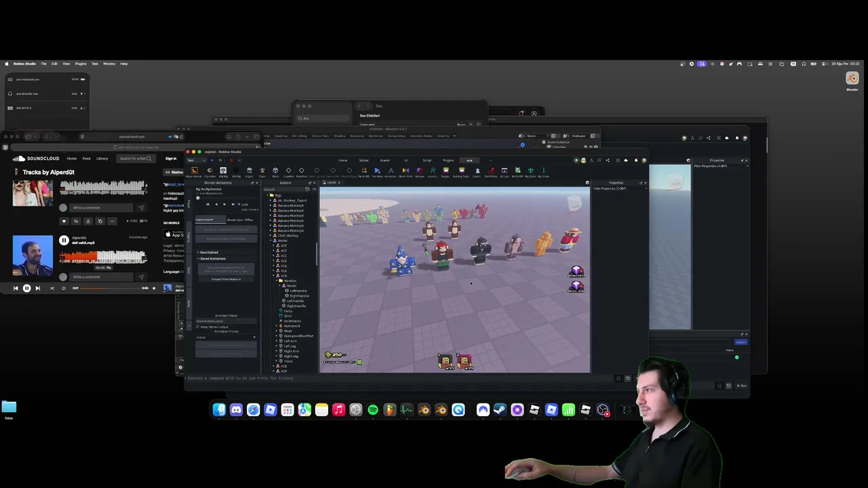The image size is (868, 488).
Task: Expand the Humanoid node in Explorer
Action: (277, 326)
